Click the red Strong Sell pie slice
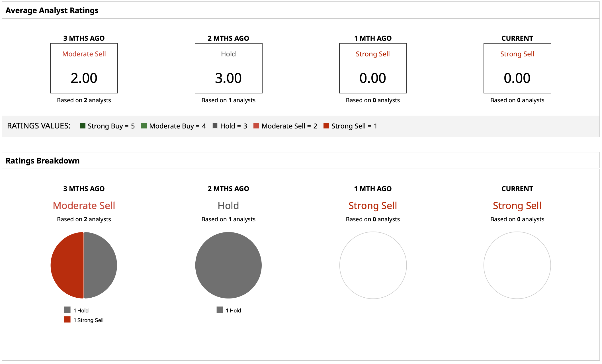 (x=67, y=265)
